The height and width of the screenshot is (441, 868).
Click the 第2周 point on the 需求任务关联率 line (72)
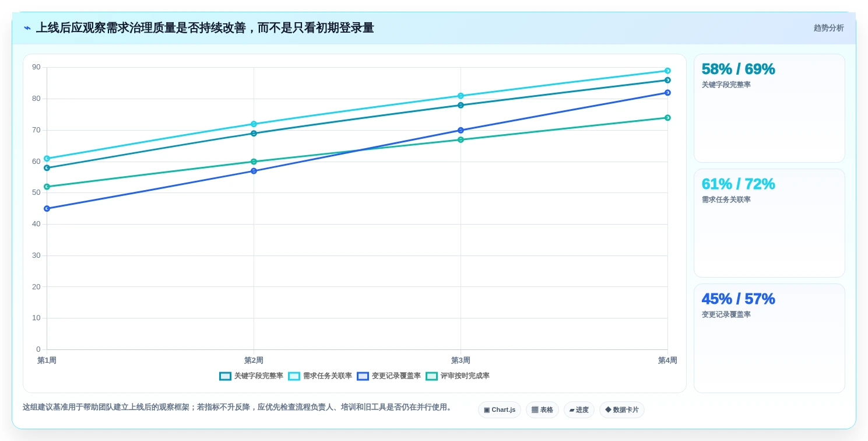(254, 124)
